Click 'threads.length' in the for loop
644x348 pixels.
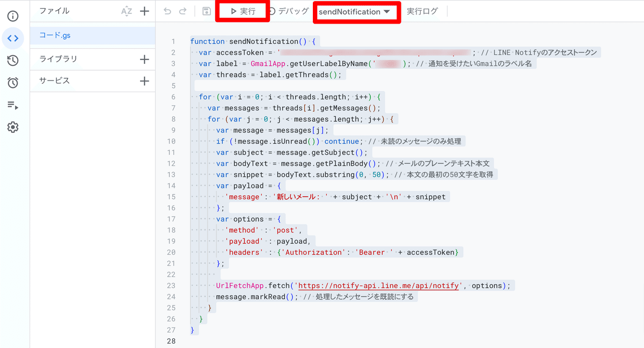click(x=316, y=97)
